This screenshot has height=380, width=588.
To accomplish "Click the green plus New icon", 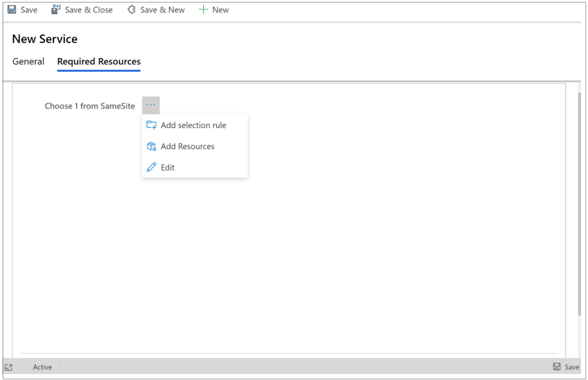I will coord(203,10).
